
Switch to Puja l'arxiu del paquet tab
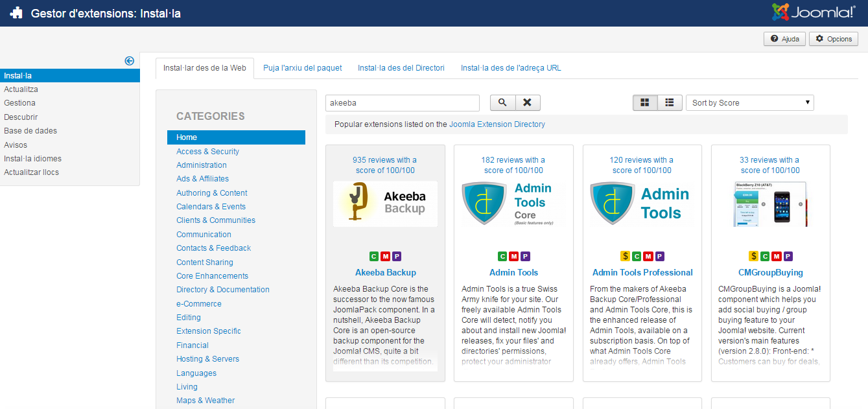(302, 68)
